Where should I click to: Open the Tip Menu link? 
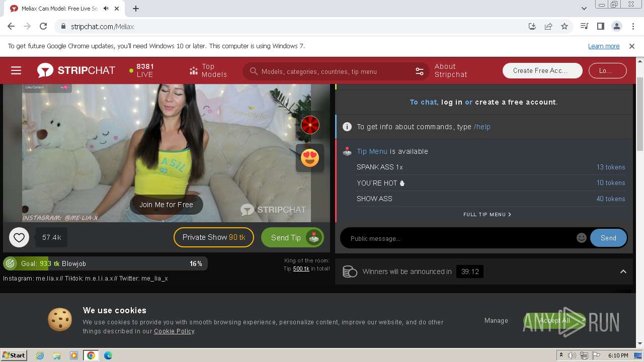[x=372, y=151]
